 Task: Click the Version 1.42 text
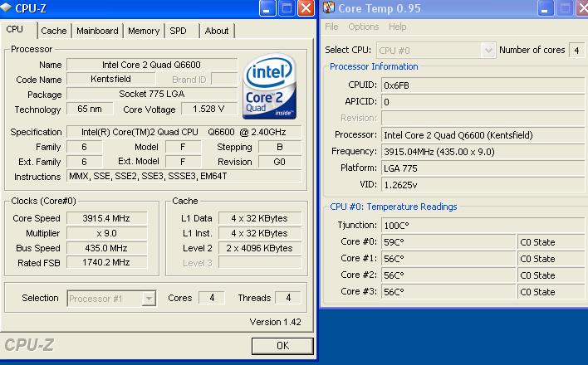pyautogui.click(x=276, y=322)
